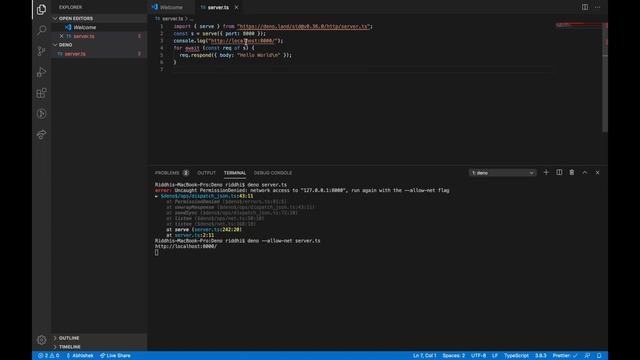Open the Extensions view icon
This screenshot has width=640, height=360.
point(41,93)
